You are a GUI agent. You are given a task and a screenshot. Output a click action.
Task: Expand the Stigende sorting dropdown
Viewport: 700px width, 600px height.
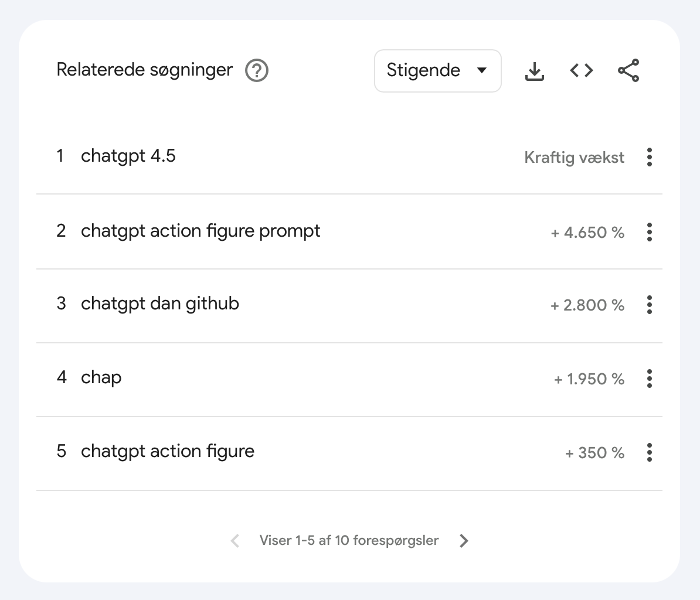tap(437, 71)
